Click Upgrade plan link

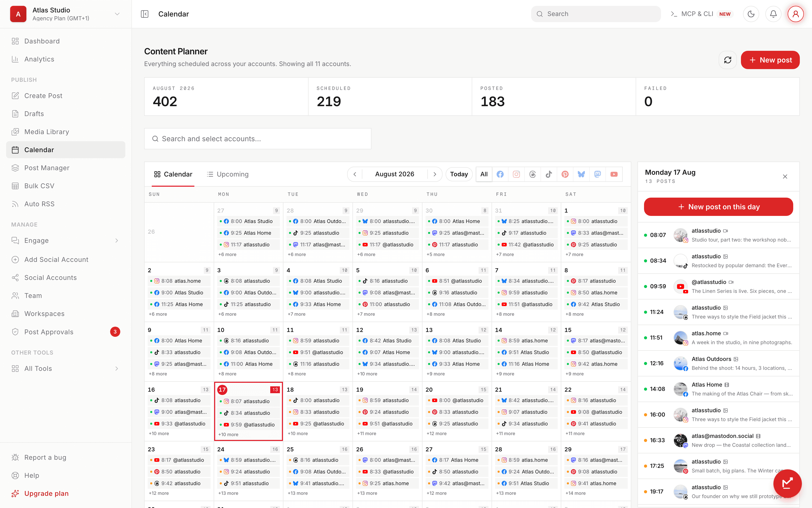66,493
